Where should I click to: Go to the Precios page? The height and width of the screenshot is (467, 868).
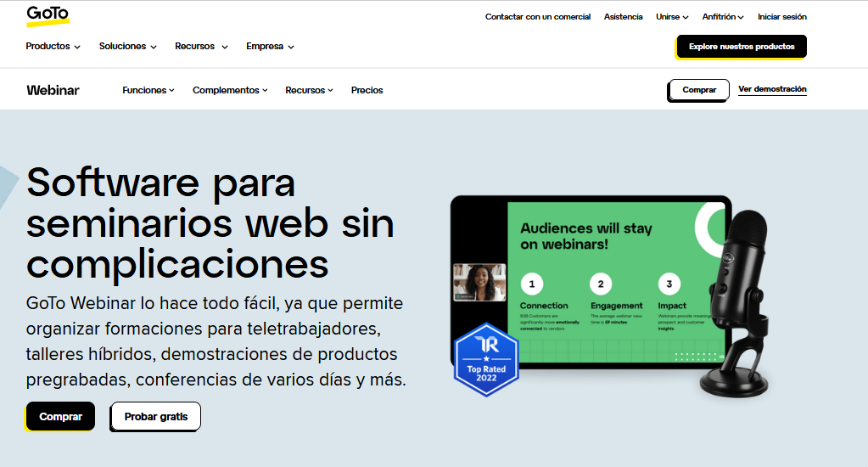[367, 90]
